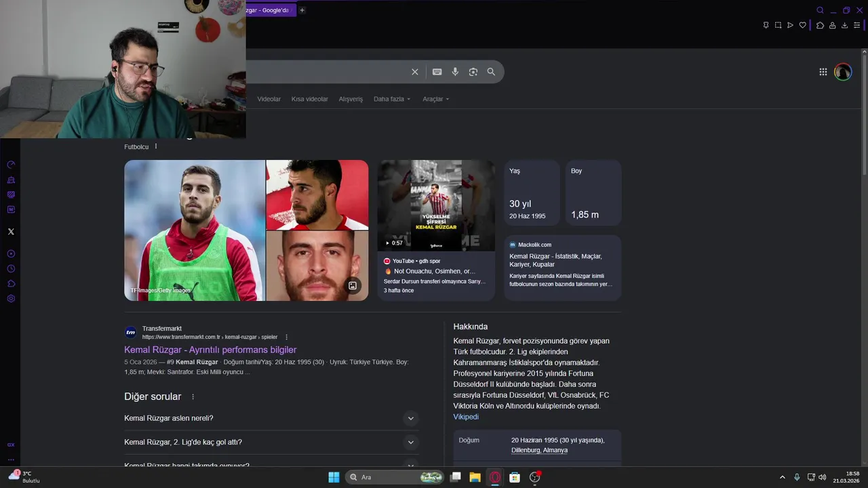Open the M-labeled sidebar icon
The width and height of the screenshot is (868, 488).
coord(11,209)
